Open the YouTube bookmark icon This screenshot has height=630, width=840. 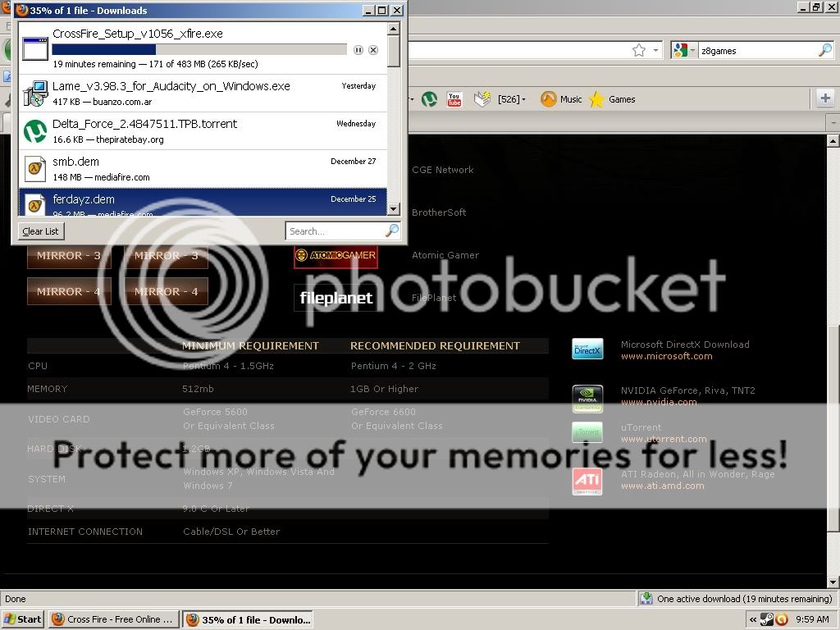click(454, 99)
